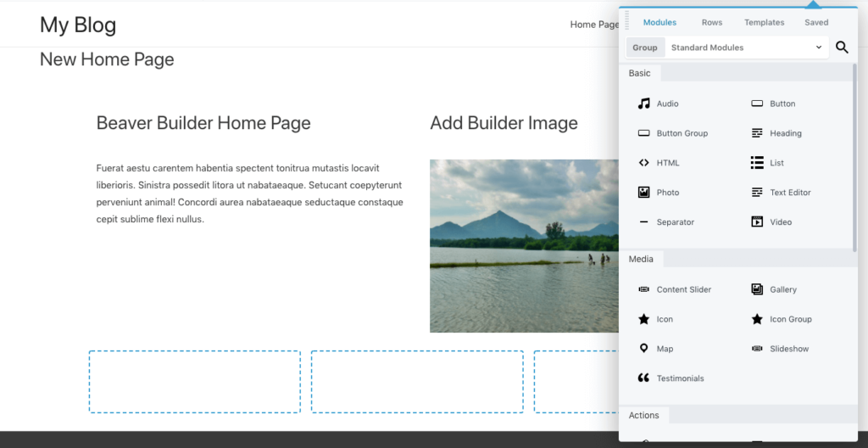Image resolution: width=868 pixels, height=448 pixels.
Task: Select the Beaver Builder Home Page heading
Action: (203, 123)
